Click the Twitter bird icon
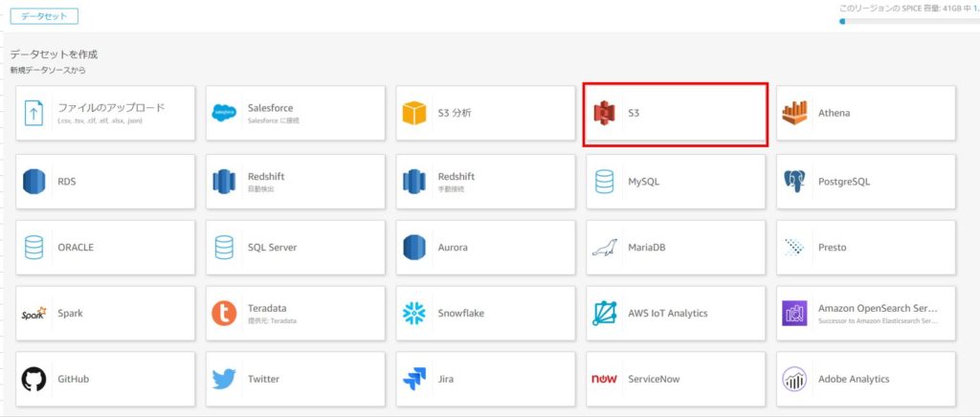 click(224, 379)
